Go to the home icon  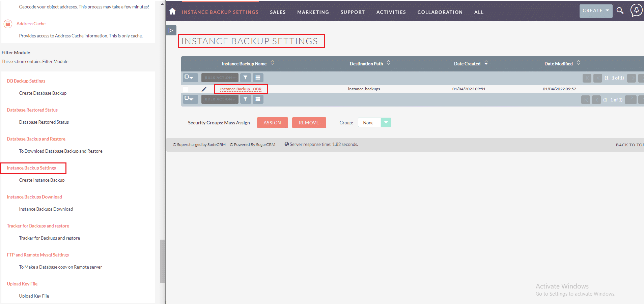[x=172, y=11]
